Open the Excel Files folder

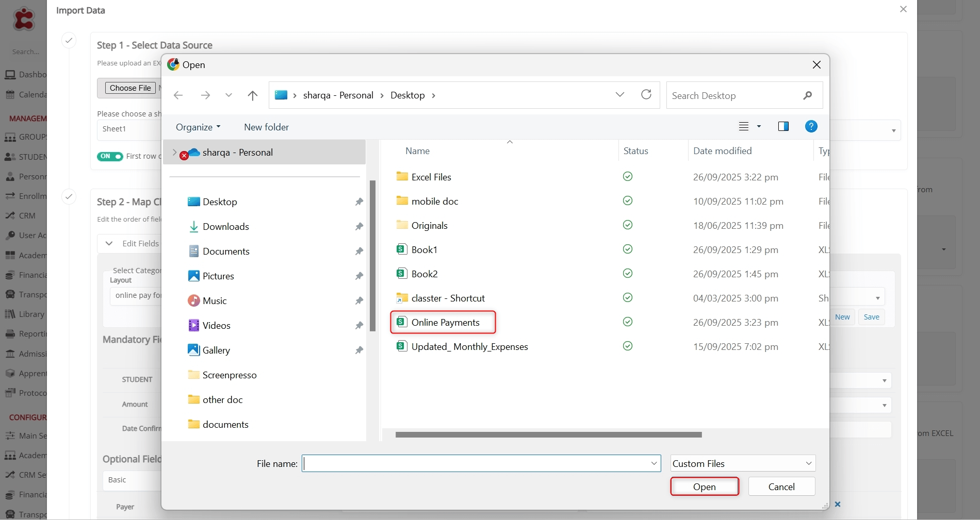pyautogui.click(x=431, y=177)
